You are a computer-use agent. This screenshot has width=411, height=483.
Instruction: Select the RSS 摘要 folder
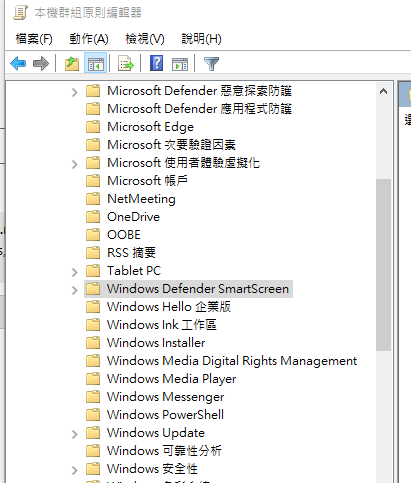131,253
